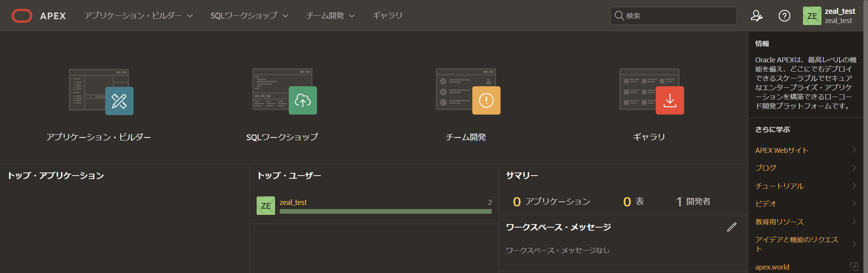Open the ビデオ link
The image size is (868, 273).
(766, 204)
